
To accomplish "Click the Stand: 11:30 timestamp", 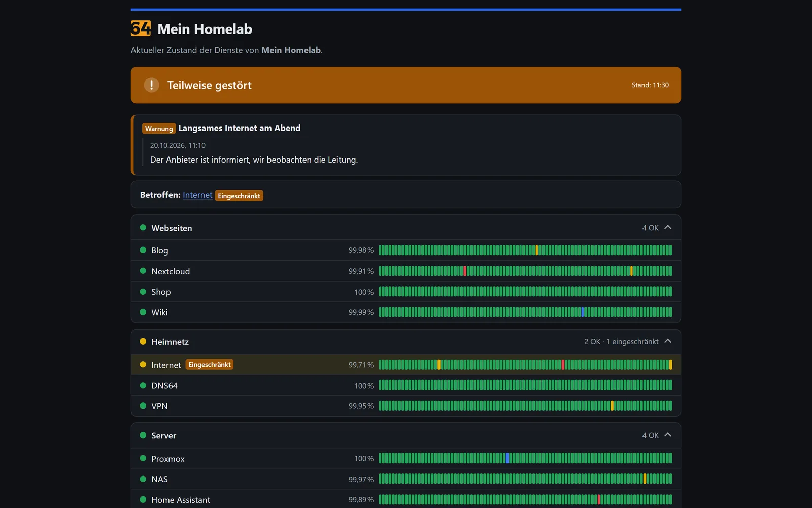I will tap(650, 85).
